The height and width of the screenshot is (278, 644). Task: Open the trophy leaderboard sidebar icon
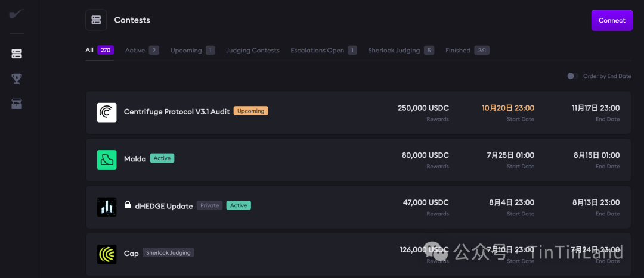pos(17,79)
